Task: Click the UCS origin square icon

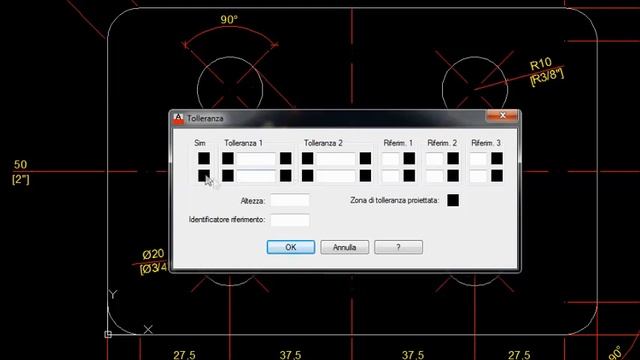Action: tap(108, 335)
